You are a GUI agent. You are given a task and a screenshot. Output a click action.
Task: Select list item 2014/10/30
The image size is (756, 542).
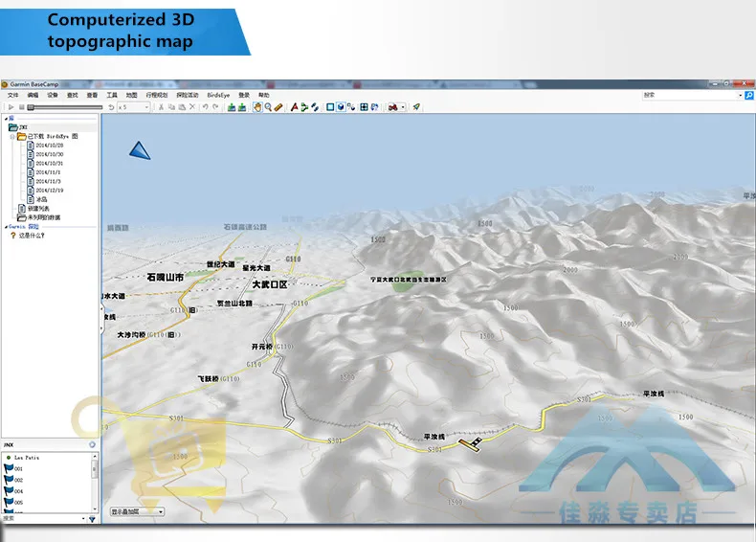pyautogui.click(x=45, y=154)
